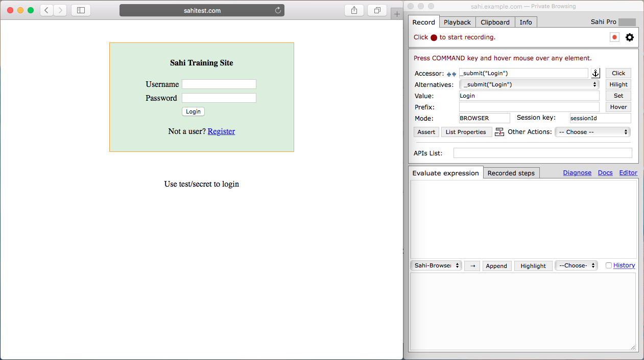Click the anchor icon beside Accessor field

[595, 73]
